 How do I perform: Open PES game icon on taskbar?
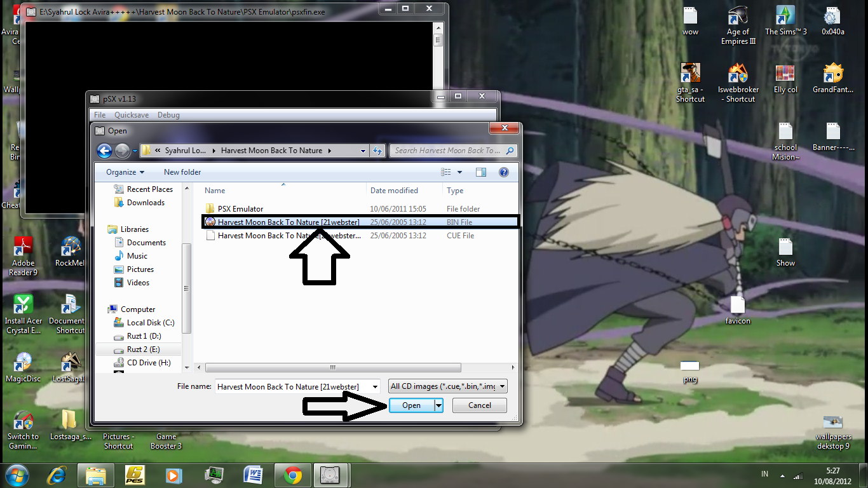pyautogui.click(x=135, y=475)
